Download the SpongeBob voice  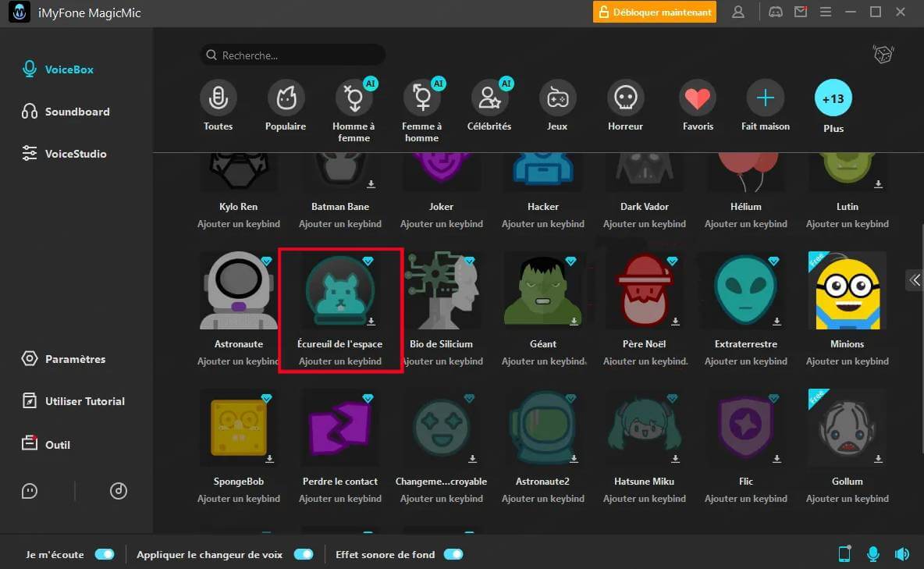click(269, 459)
